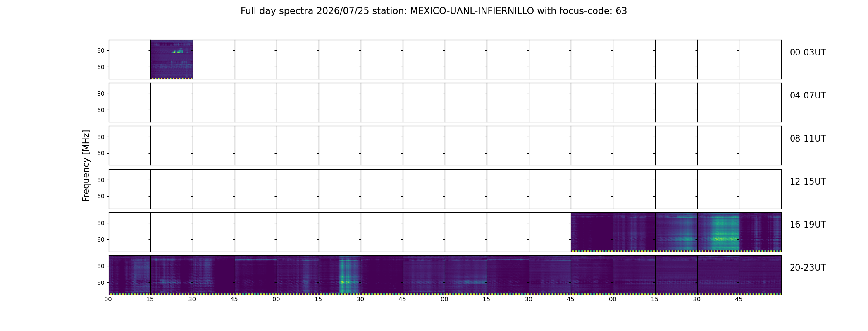Click the Frequency [MHz] axis label

[x=86, y=166]
